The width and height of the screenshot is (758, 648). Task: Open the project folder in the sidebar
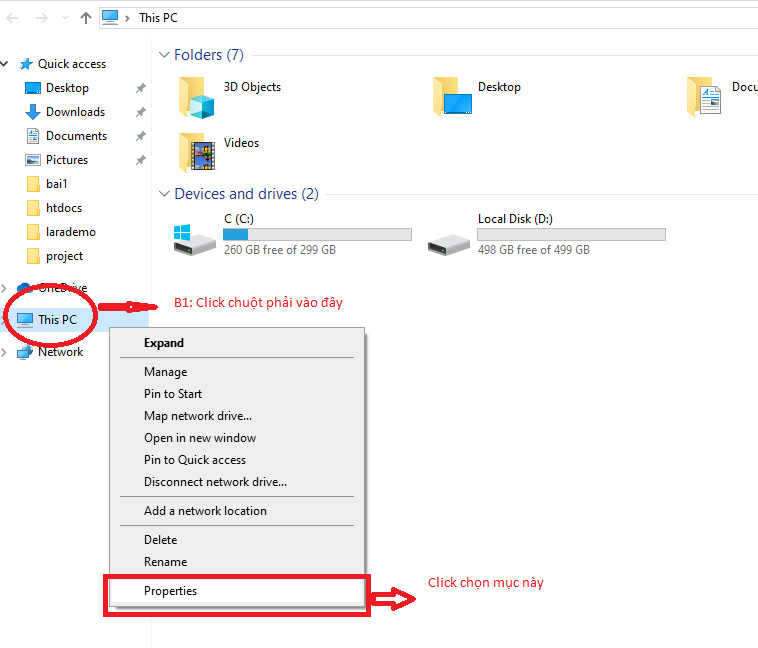(64, 256)
